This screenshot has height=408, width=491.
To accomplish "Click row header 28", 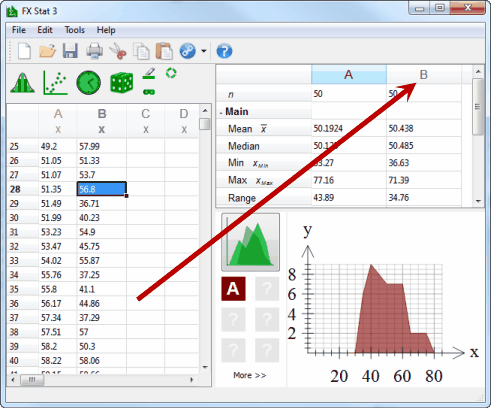I will tap(23, 189).
